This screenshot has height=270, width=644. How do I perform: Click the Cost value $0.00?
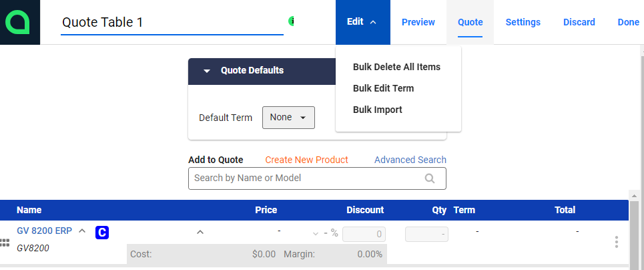pyautogui.click(x=264, y=255)
